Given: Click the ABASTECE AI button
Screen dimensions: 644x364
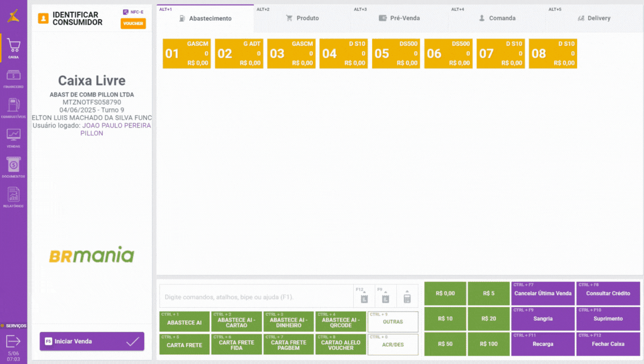Looking at the screenshot, I should (184, 322).
